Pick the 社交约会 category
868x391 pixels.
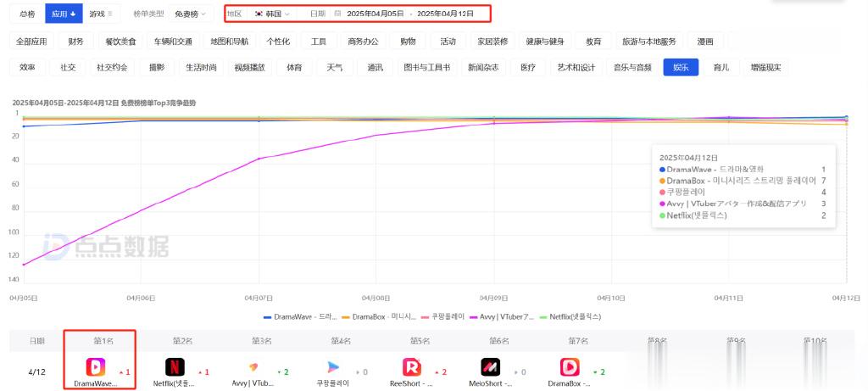coord(112,68)
